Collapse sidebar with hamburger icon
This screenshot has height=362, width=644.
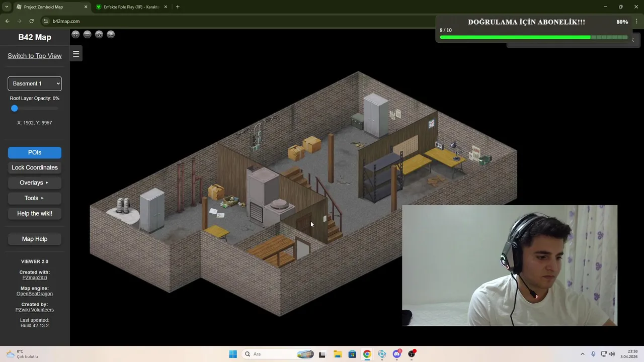pos(76,54)
